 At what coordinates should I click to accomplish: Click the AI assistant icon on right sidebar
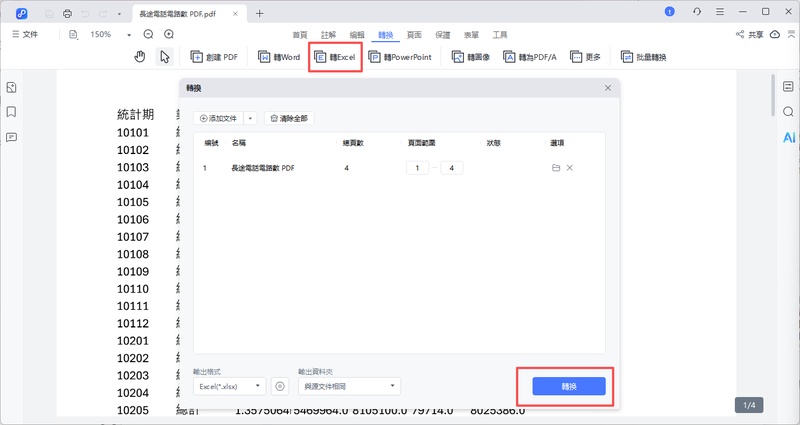788,136
